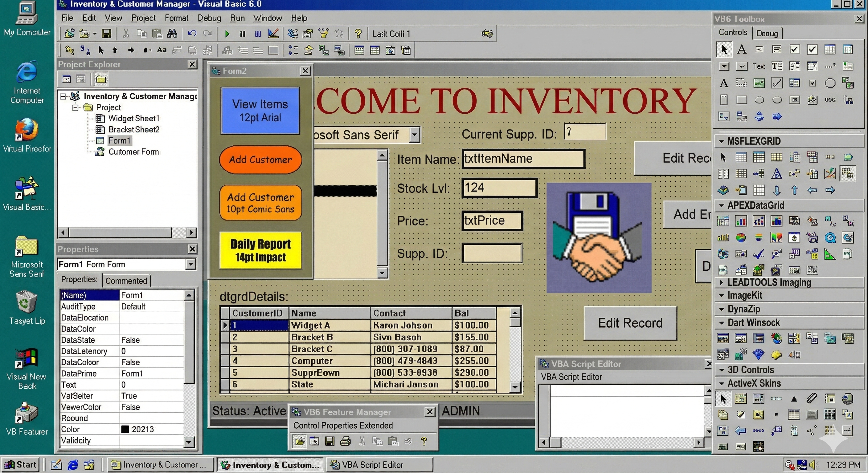The height and width of the screenshot is (473, 868).
Task: Switch to the Debug tab in VB6 Toolbox
Action: pos(767,33)
